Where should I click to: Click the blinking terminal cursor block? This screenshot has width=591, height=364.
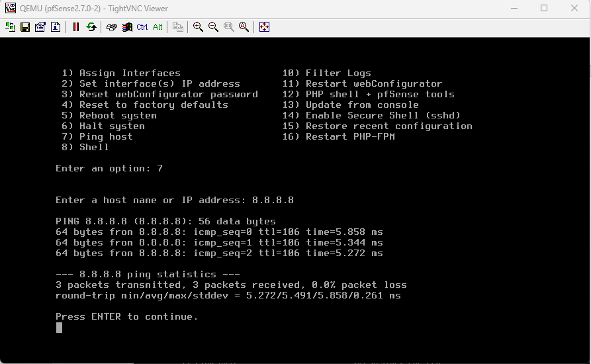click(x=59, y=328)
